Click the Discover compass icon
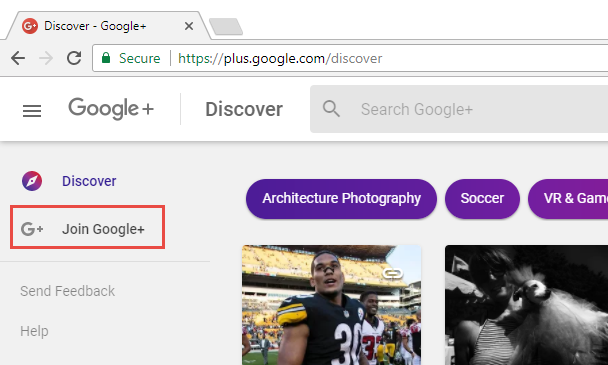This screenshot has height=365, width=608. (32, 181)
